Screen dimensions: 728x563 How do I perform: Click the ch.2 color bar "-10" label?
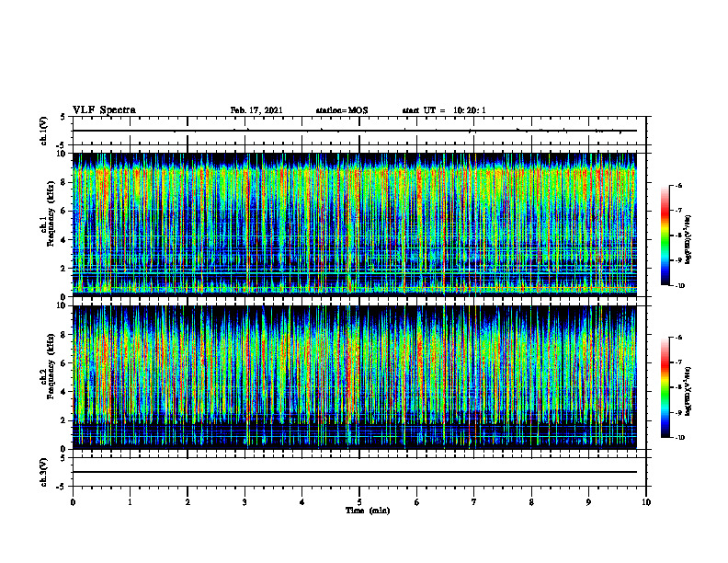coord(679,438)
